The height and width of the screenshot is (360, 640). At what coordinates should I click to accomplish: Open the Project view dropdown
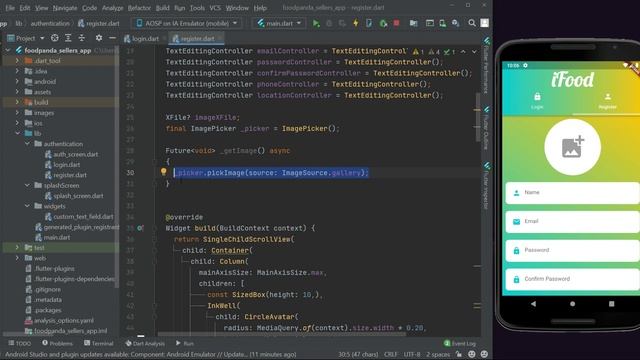pos(26,38)
